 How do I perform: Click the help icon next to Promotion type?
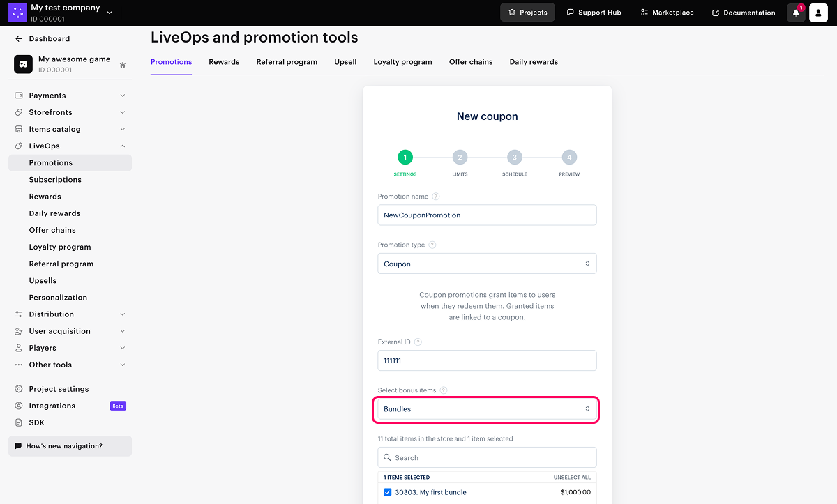432,245
